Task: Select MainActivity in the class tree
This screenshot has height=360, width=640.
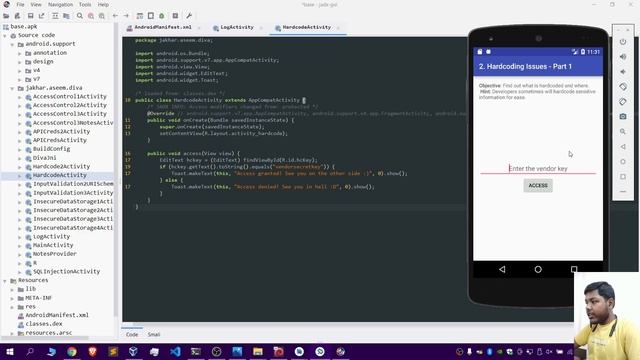Action: [53, 245]
